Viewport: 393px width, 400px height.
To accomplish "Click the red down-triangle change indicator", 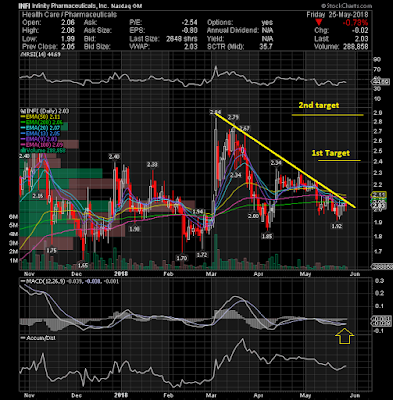I will point(319,23).
